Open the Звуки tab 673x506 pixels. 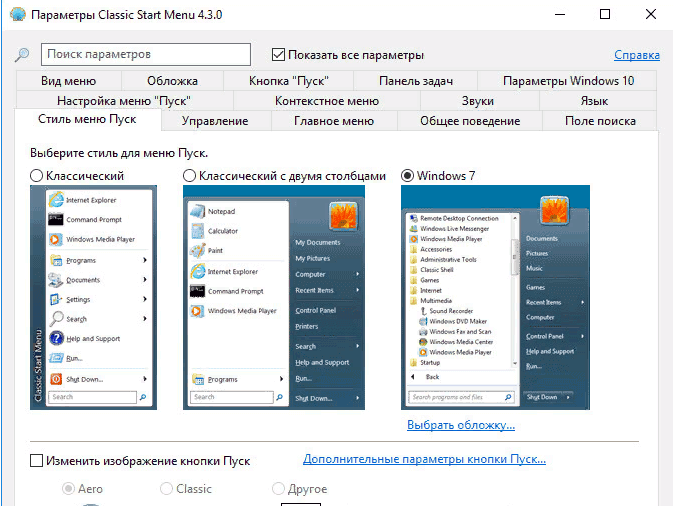click(478, 101)
